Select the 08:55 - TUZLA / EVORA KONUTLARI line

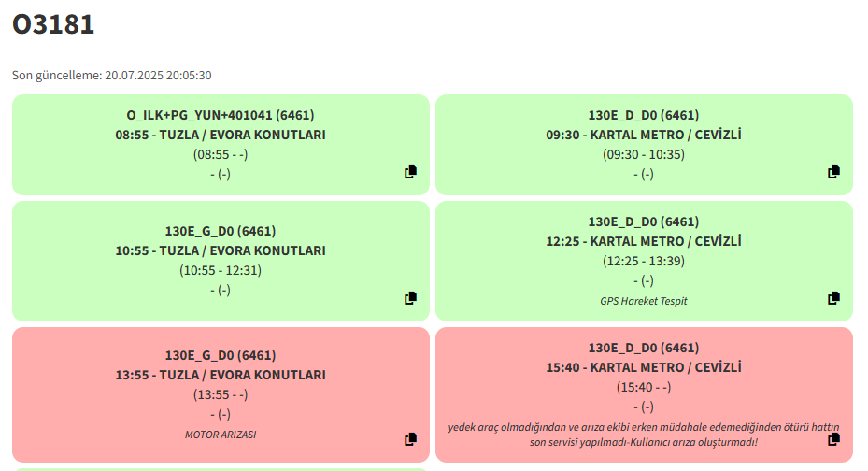(x=221, y=136)
